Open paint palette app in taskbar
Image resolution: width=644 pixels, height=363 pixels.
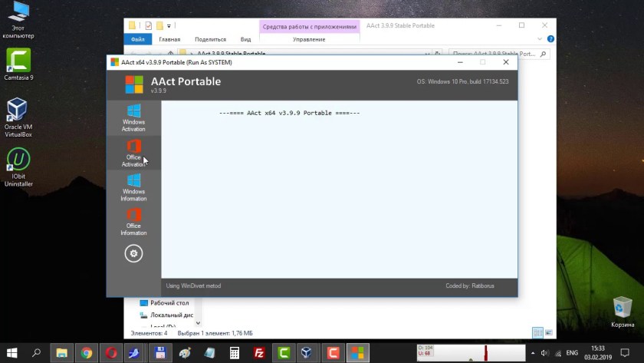pyautogui.click(x=185, y=353)
